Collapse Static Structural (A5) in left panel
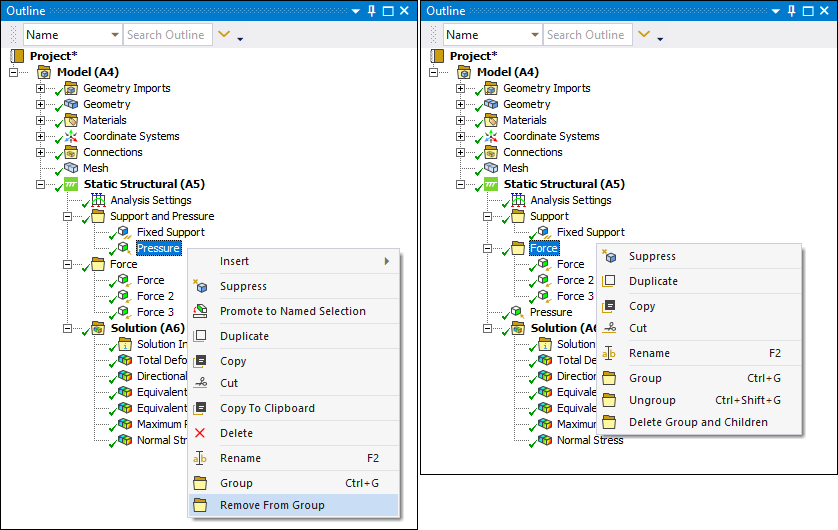The image size is (838, 530). click(x=41, y=184)
